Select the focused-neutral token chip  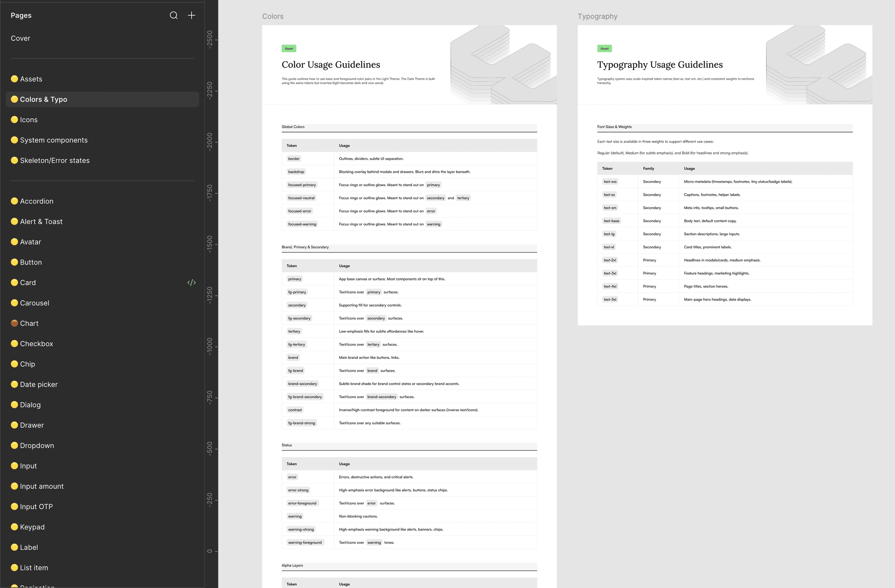click(301, 198)
